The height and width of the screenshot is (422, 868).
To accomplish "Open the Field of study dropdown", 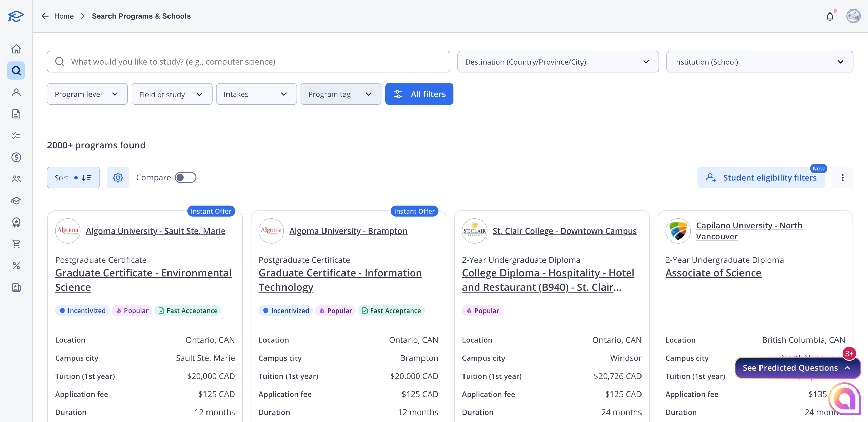I will coord(172,94).
